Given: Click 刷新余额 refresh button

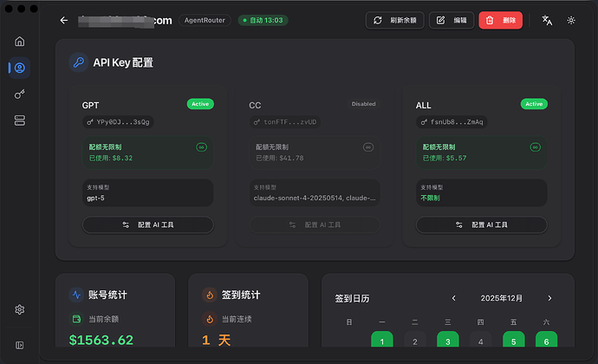Looking at the screenshot, I should tap(394, 20).
